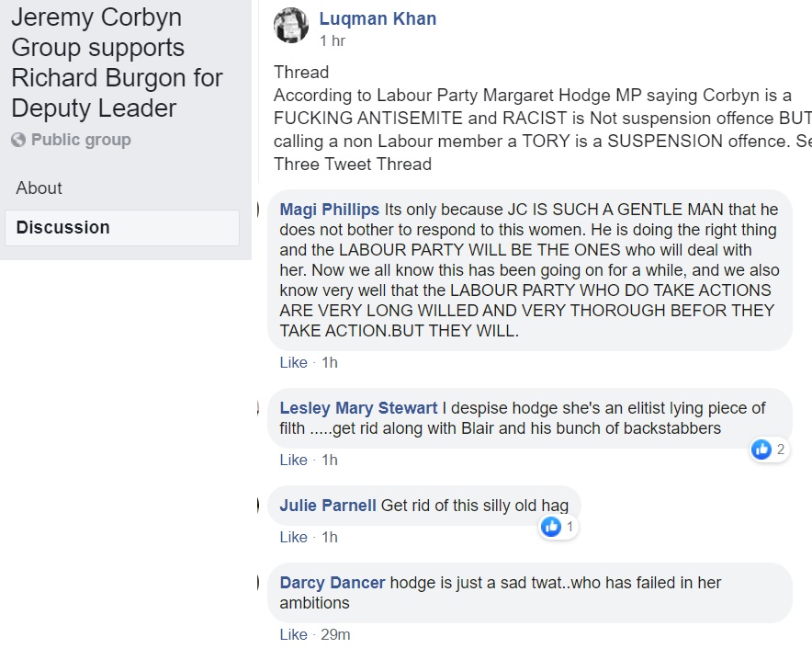This screenshot has height=660, width=812.
Task: Like Magi Phillips' comment
Action: pos(293,362)
